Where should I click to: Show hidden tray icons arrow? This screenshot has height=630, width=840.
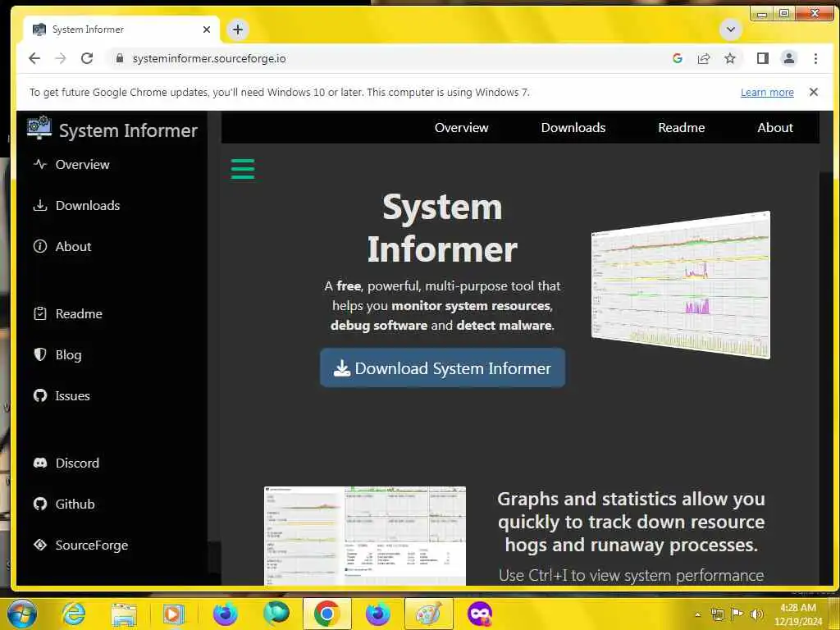[x=697, y=614]
